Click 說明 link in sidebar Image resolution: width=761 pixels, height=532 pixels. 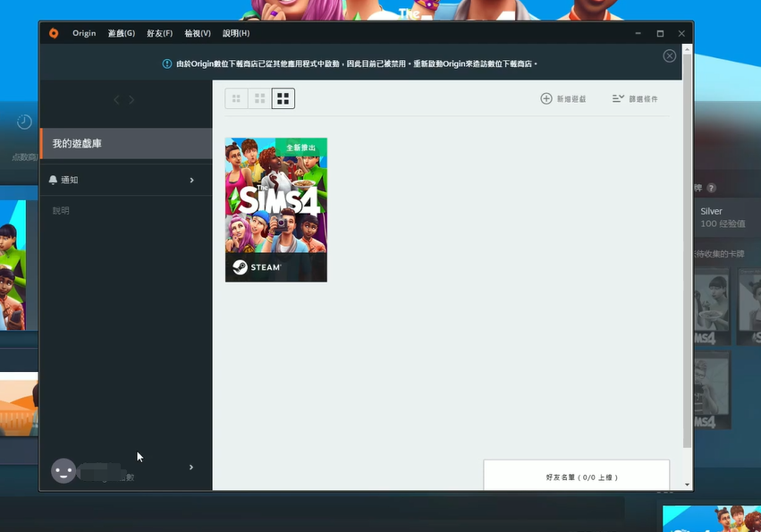pos(61,211)
